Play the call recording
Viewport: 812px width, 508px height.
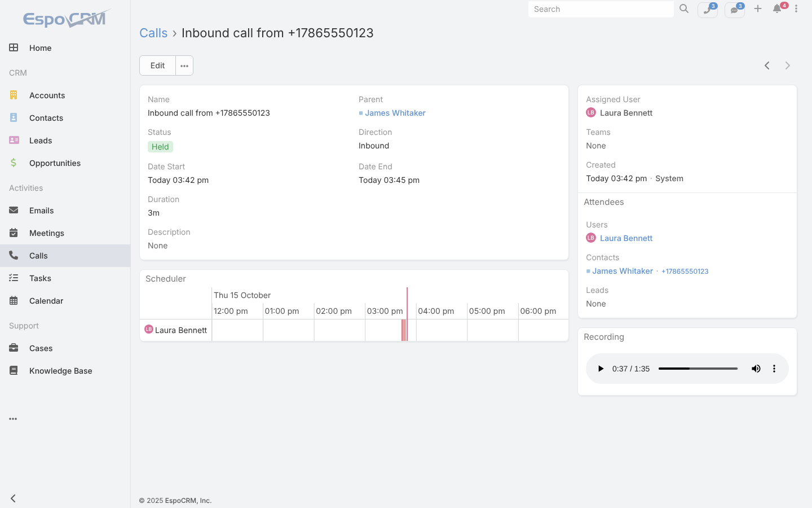click(x=601, y=369)
